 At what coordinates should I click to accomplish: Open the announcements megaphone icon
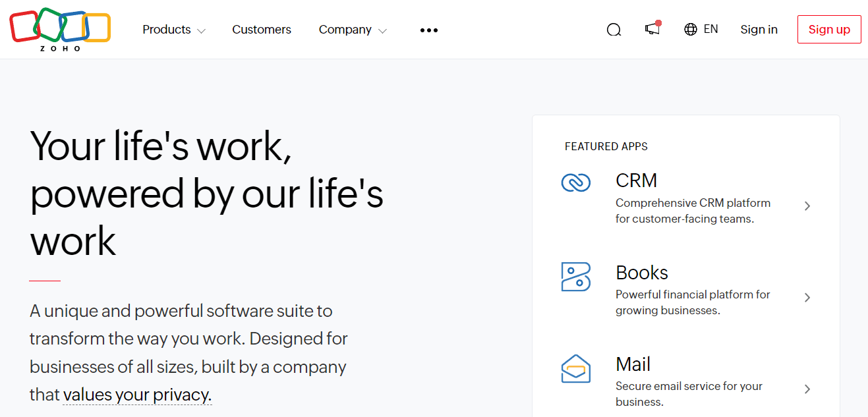651,30
